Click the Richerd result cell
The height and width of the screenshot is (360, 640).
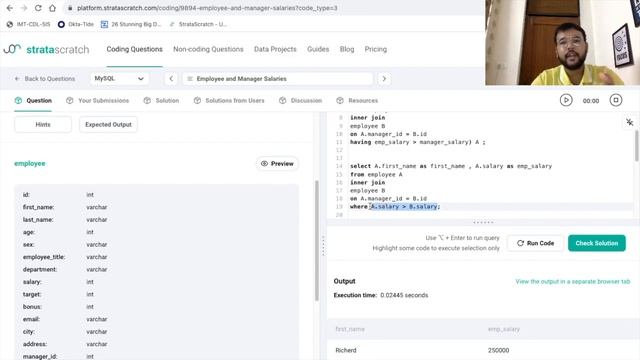click(x=346, y=350)
